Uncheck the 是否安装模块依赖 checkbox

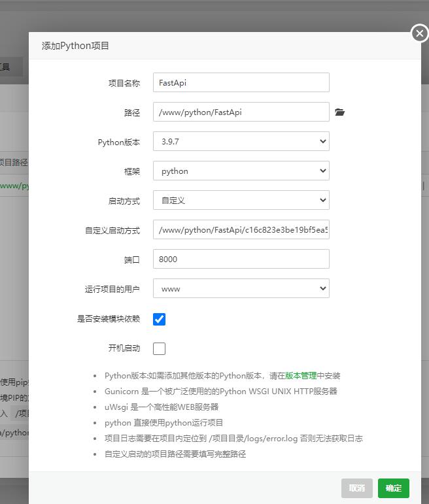pyautogui.click(x=159, y=319)
